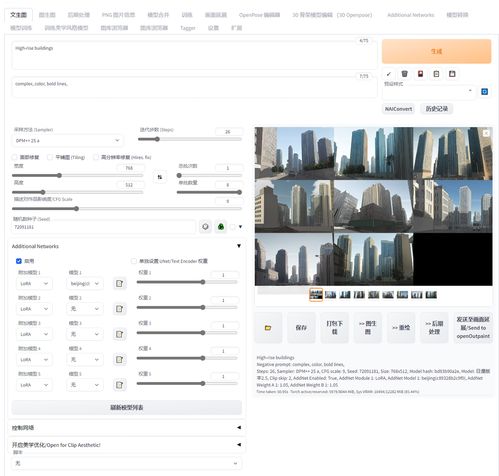Image resolution: width=499 pixels, height=476 pixels.
Task: Enable the Hires. fix checkbox
Action: pyautogui.click(x=96, y=157)
